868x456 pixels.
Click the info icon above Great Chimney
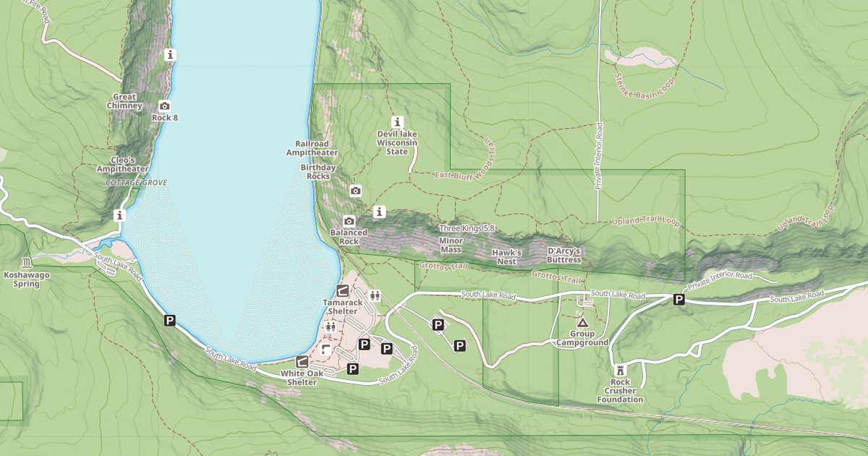point(171,54)
